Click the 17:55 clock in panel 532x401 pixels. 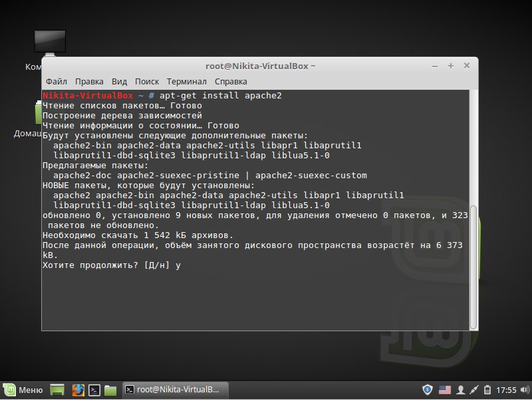(506, 390)
